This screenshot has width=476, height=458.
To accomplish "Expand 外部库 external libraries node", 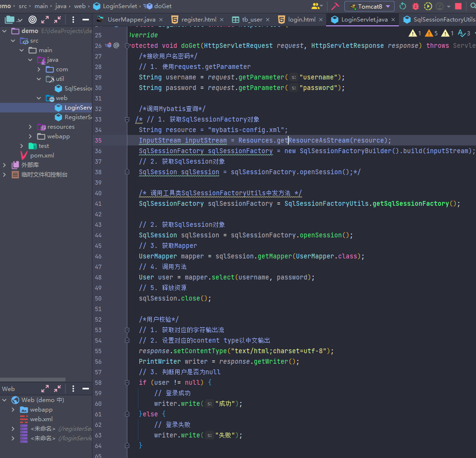I will point(4,165).
